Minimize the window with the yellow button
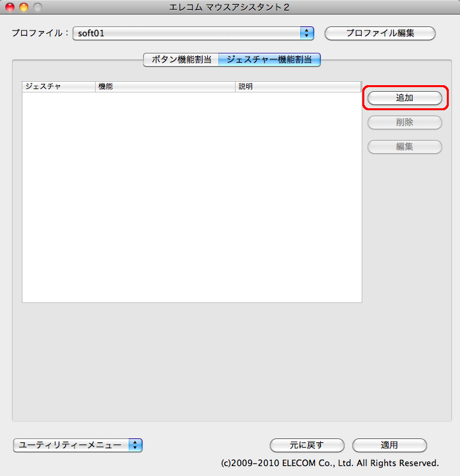Screen dimensions: 460x476 click(24, 7)
